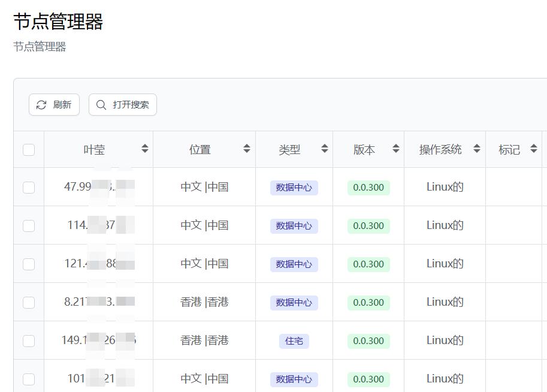Image resolution: width=547 pixels, height=392 pixels.
Task: Click 中文 |中国 in row 101
Action: click(x=204, y=379)
